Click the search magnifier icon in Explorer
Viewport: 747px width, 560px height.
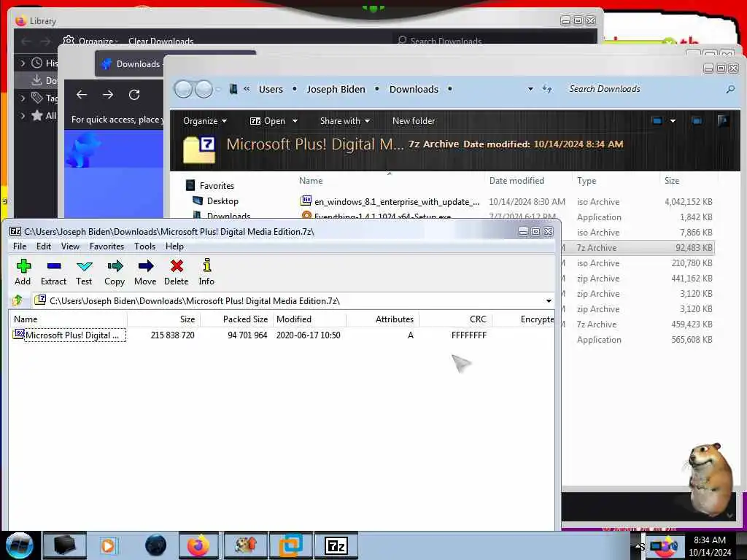click(729, 89)
